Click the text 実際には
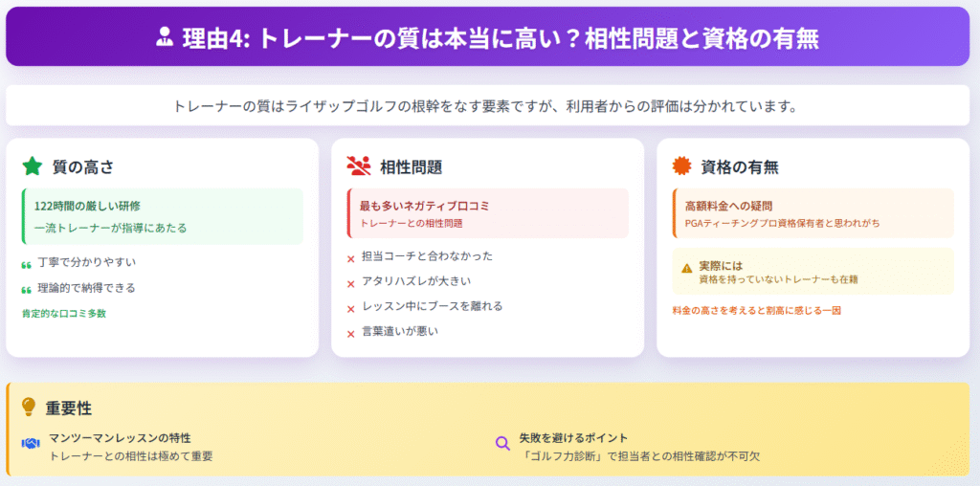The image size is (980, 486). (x=721, y=266)
